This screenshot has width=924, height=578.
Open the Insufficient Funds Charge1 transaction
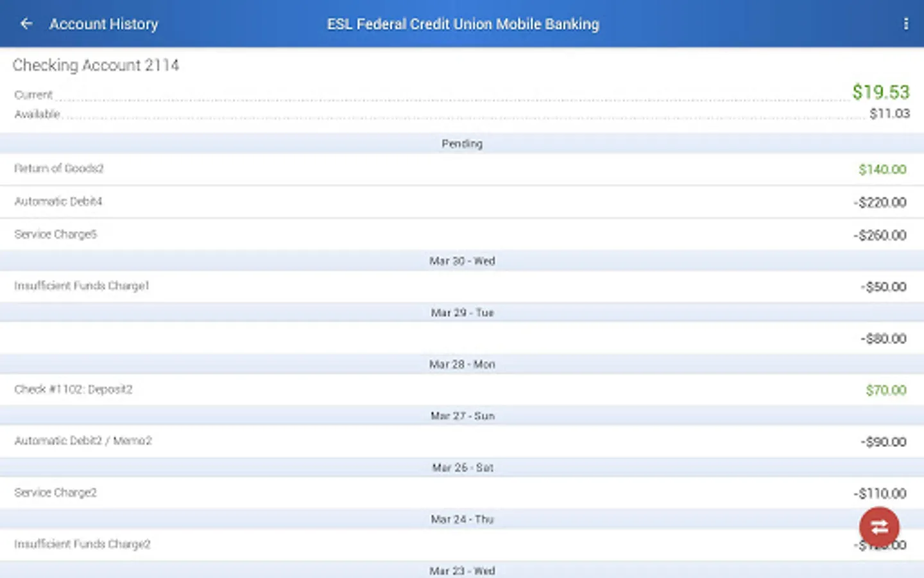coord(462,286)
